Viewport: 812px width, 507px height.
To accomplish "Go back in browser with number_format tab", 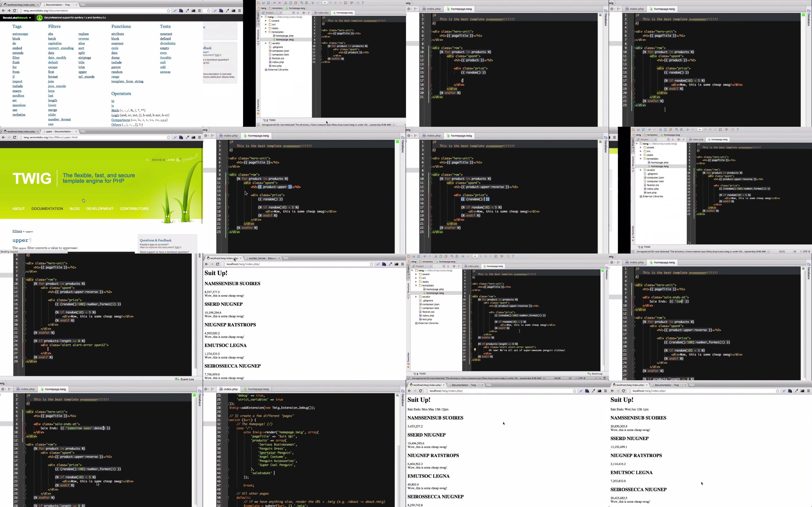I will pyautogui.click(x=206, y=264).
